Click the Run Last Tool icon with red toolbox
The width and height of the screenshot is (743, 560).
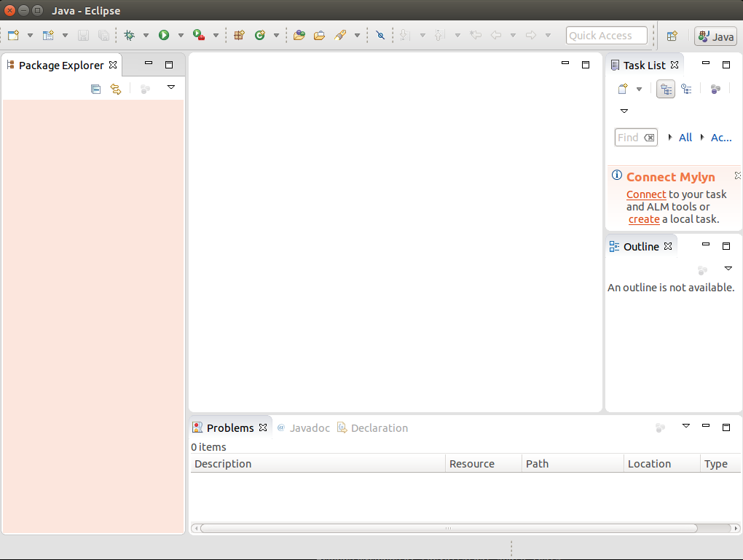click(x=199, y=35)
